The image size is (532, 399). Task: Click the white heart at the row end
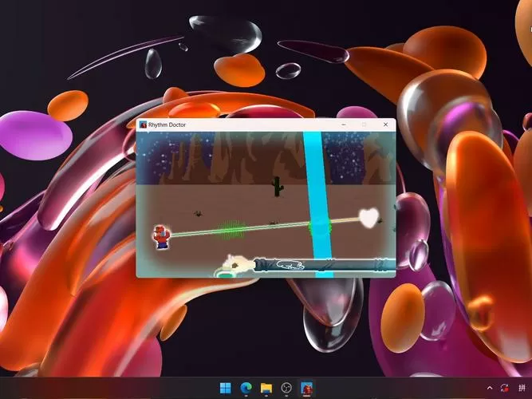[x=368, y=218]
